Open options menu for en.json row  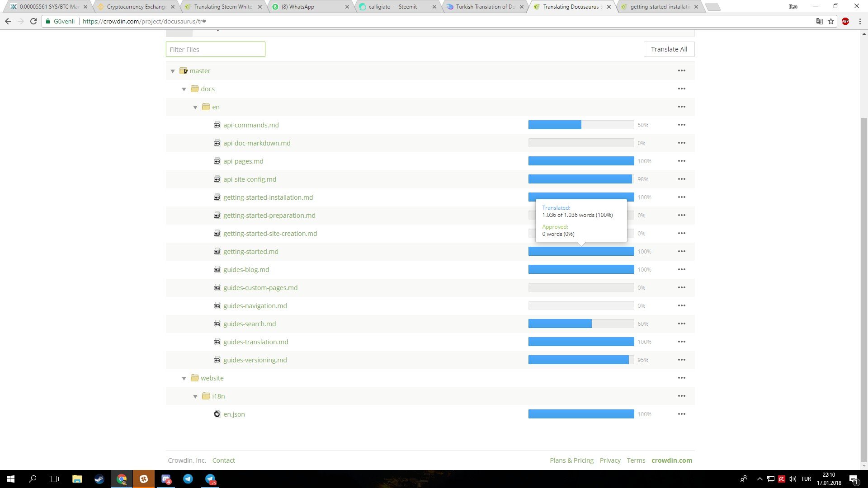[681, 414]
